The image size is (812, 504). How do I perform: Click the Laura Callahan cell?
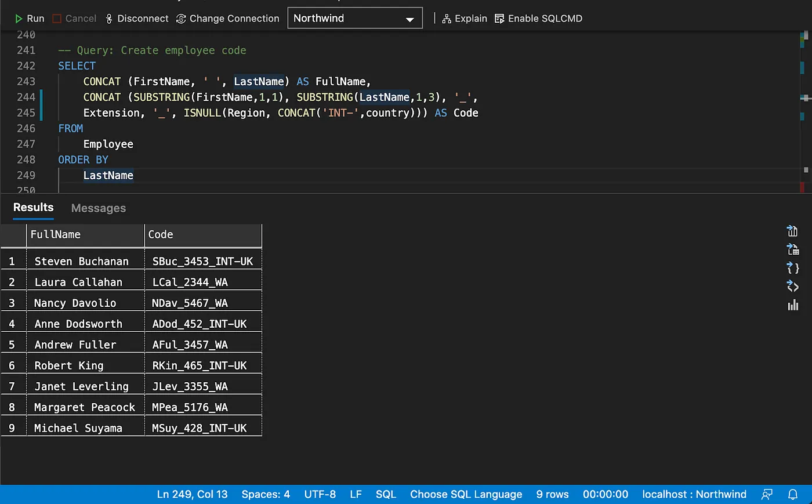(x=85, y=282)
